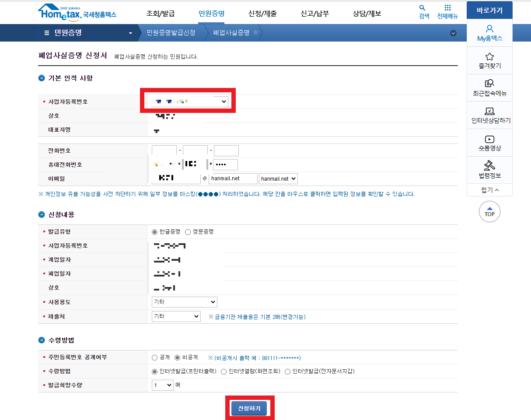Collapse the sidebar with 접기
The width and height of the screenshot is (531, 420).
pos(489,190)
